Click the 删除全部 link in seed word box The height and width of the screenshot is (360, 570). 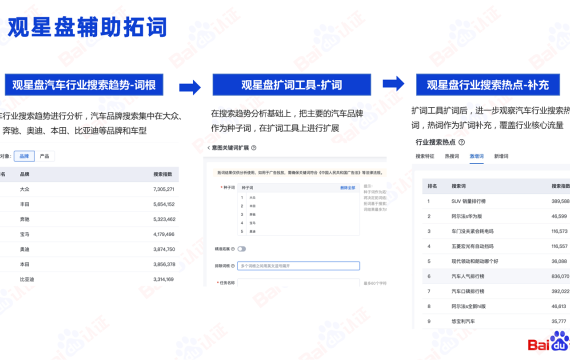click(348, 188)
